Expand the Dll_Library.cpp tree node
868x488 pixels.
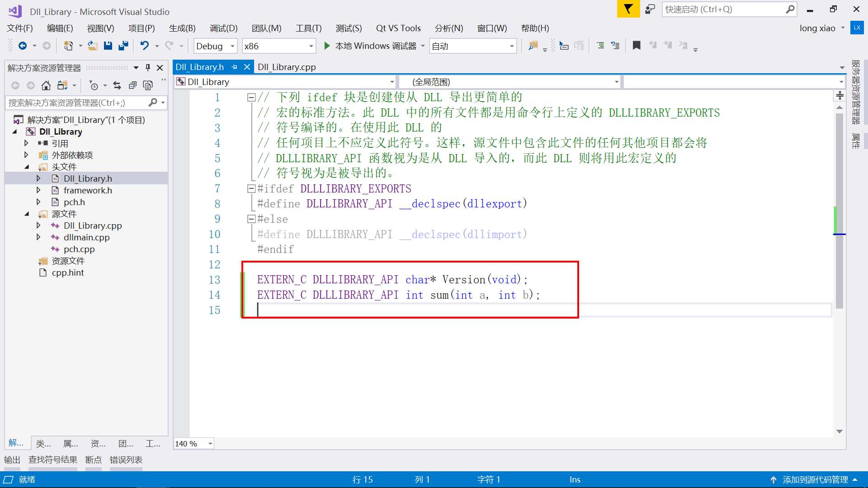point(38,225)
